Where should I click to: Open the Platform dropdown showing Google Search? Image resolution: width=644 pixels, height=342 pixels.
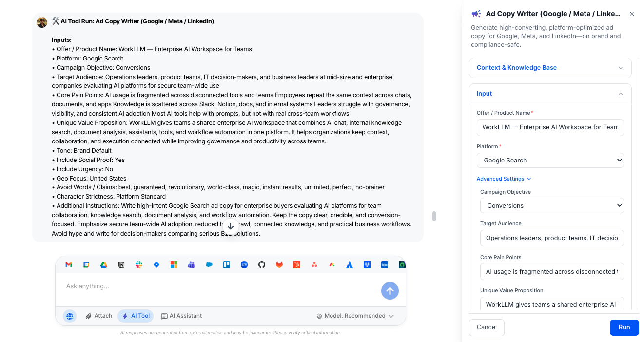click(551, 160)
